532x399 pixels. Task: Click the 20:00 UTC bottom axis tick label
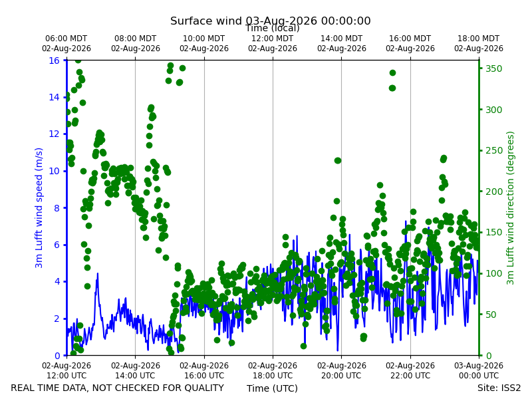342,370
